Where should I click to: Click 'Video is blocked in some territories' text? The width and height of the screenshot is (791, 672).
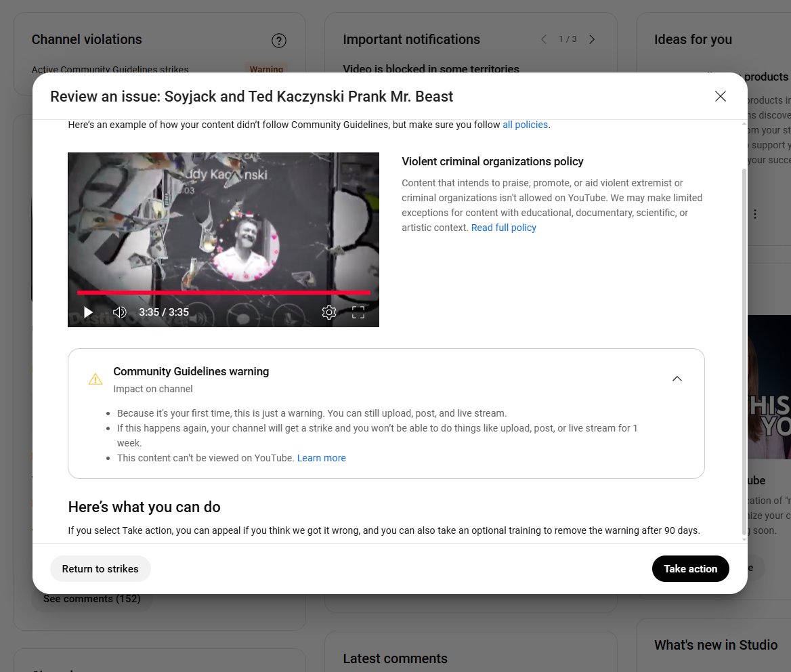[431, 68]
